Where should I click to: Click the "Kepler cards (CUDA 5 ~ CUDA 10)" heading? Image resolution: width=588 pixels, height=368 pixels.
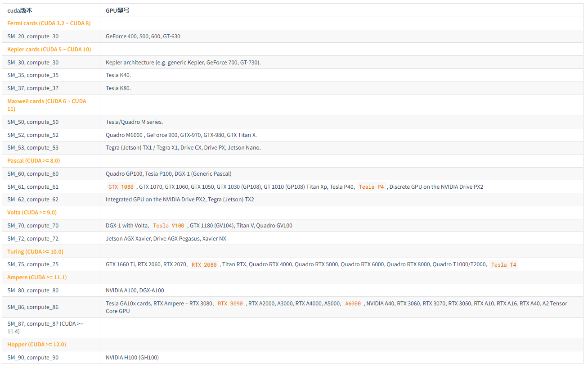pos(49,50)
